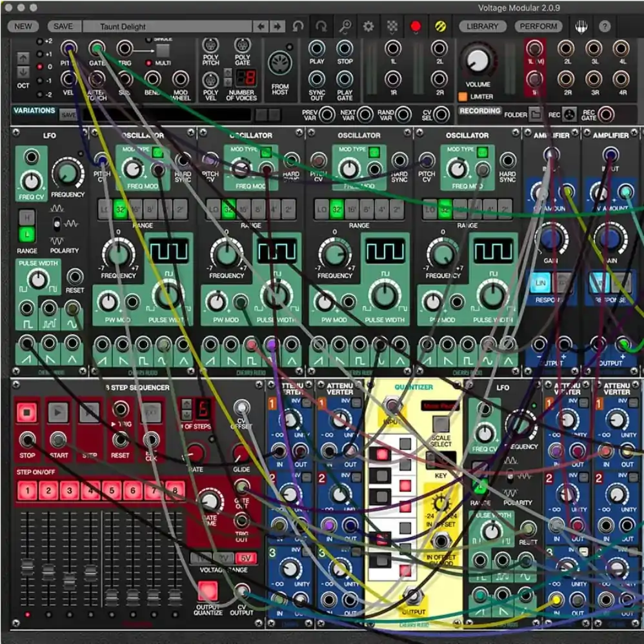Toggle sequencer step 8 on/off
The height and width of the screenshot is (644, 644).
pos(175,490)
